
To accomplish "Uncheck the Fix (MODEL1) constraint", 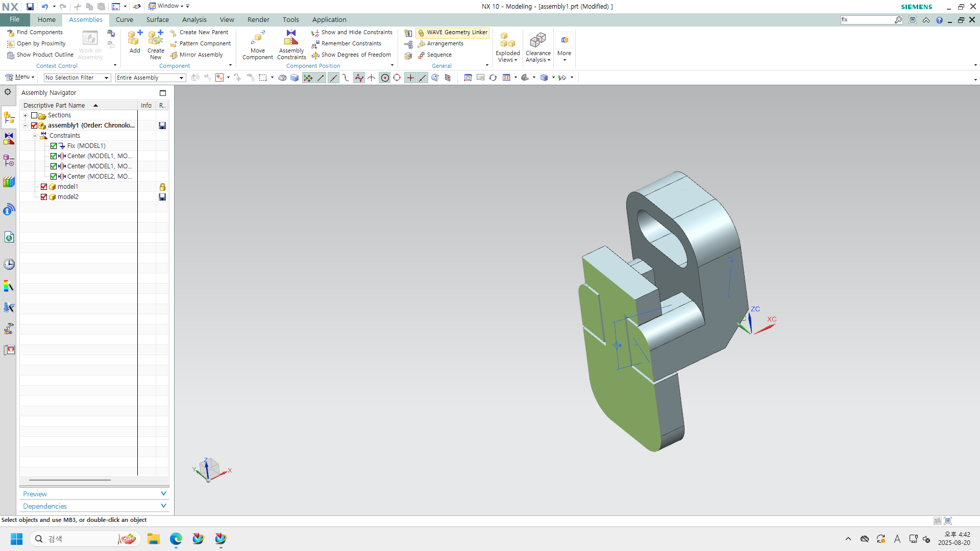I will (54, 146).
